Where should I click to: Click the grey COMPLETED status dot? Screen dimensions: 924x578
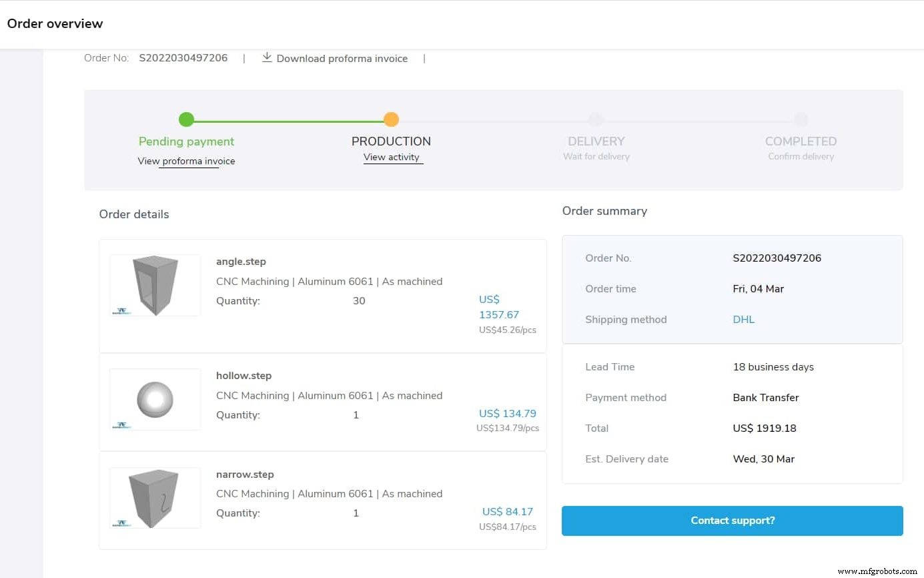coord(801,119)
